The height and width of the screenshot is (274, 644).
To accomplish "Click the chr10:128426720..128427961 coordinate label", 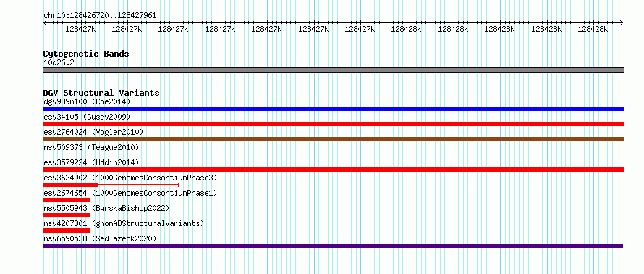I will click(100, 16).
